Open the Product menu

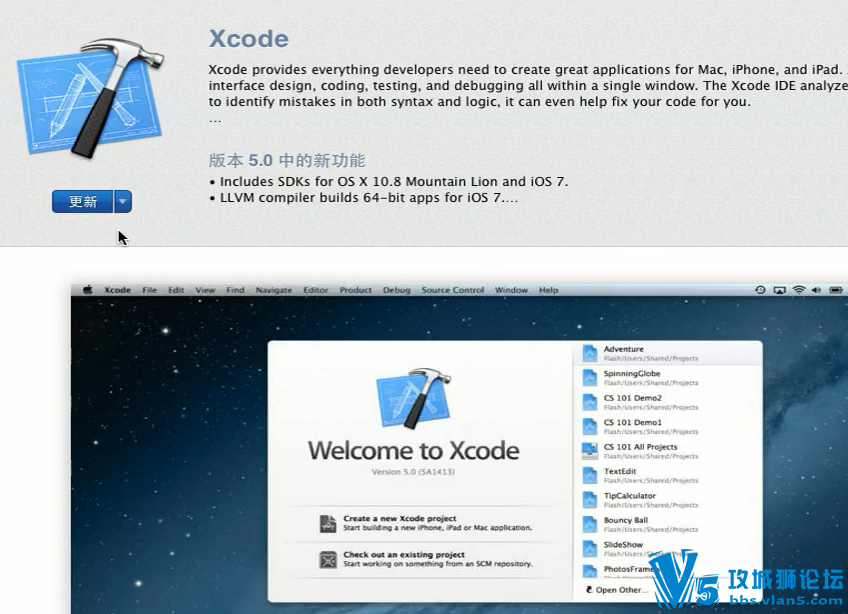[355, 290]
